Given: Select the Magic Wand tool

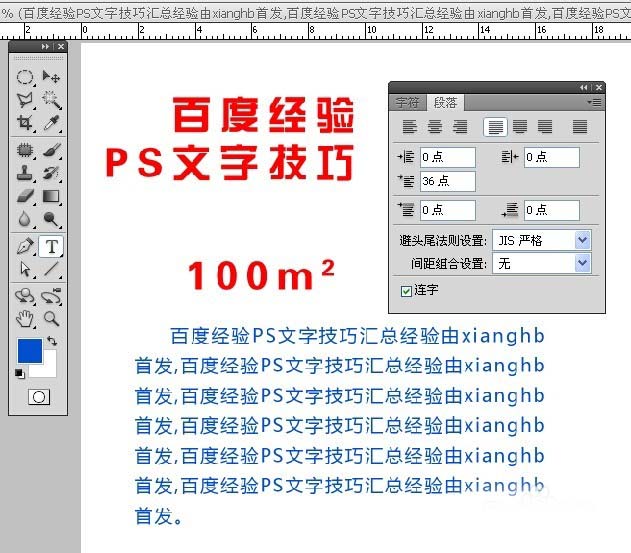Looking at the screenshot, I should [51, 99].
